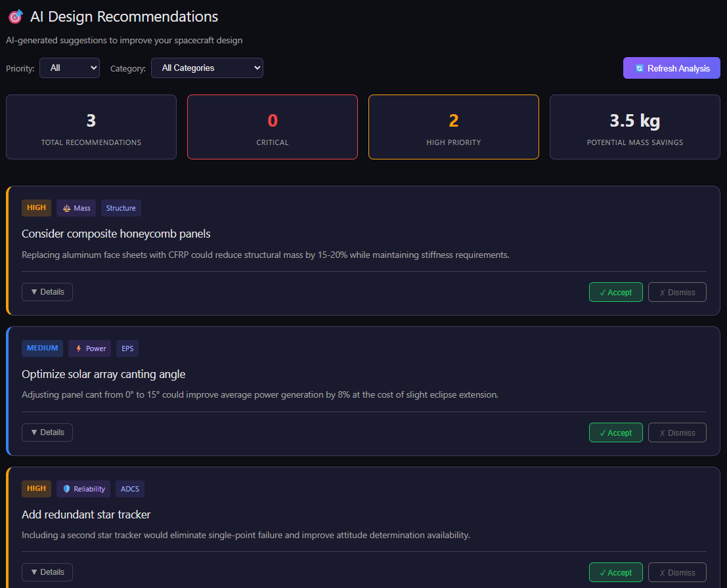Select the Critical count stat card
727x588 pixels.
coord(273,127)
